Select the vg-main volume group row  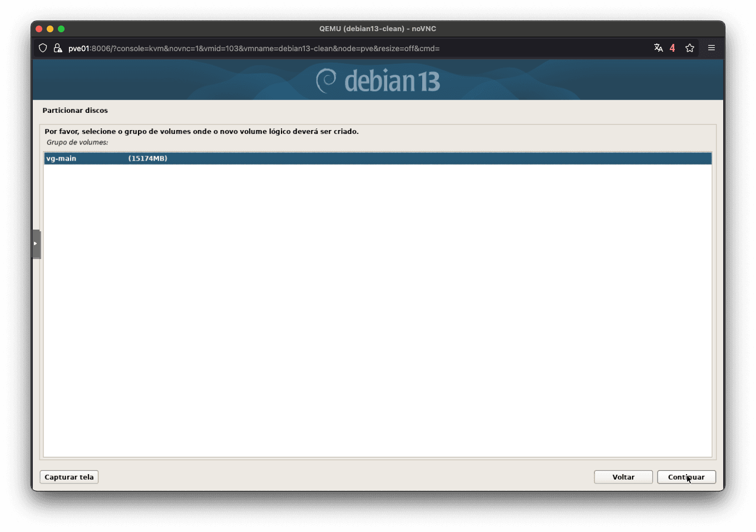(x=378, y=158)
